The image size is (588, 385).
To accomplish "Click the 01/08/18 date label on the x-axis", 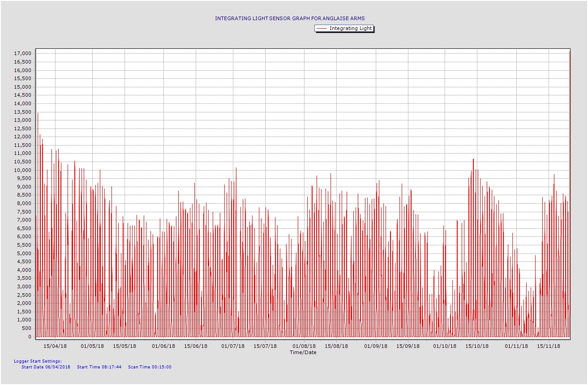I will pos(304,346).
